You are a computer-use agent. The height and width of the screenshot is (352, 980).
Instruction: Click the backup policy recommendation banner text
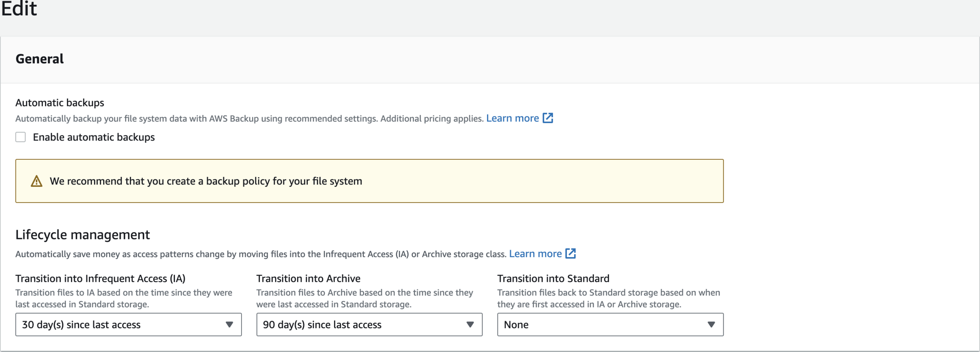click(206, 181)
